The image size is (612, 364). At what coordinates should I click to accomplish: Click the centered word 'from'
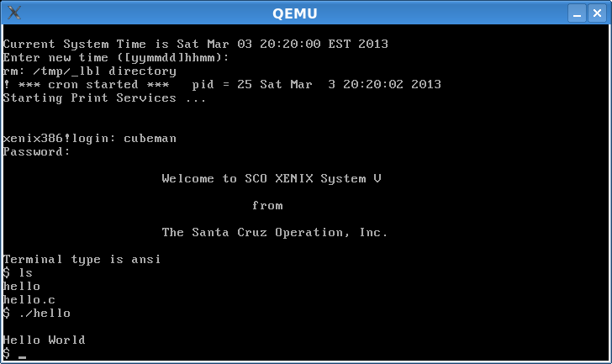click(267, 206)
